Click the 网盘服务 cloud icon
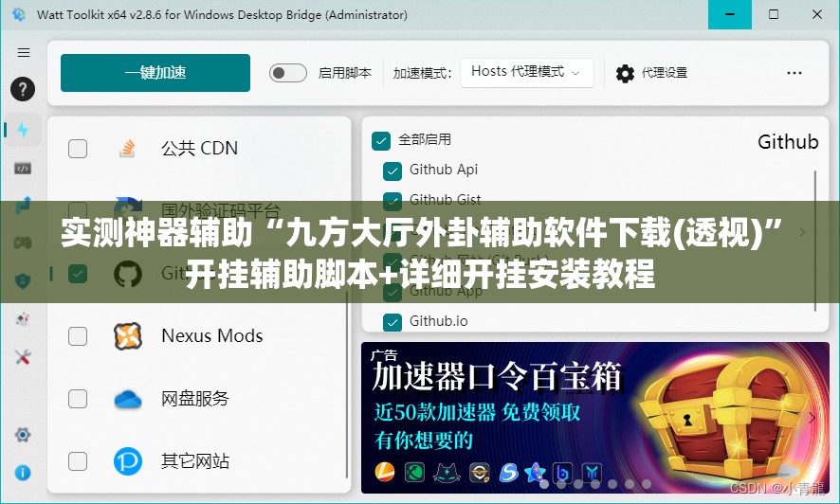The width and height of the screenshot is (840, 504). (127, 399)
